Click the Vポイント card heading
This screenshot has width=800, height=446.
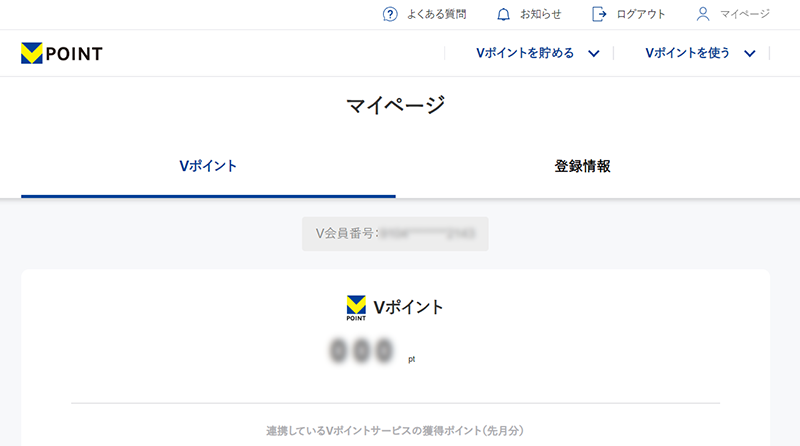click(408, 307)
